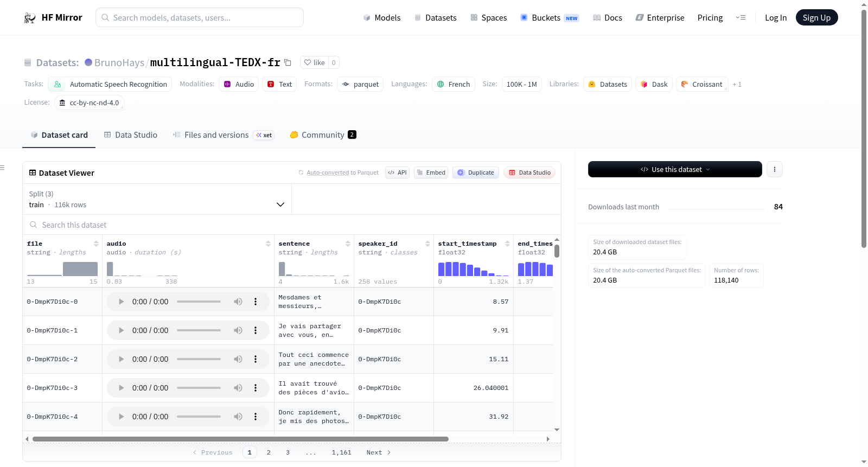Open the Enterprise menu item
This screenshot has width=868, height=467.
pos(660,18)
